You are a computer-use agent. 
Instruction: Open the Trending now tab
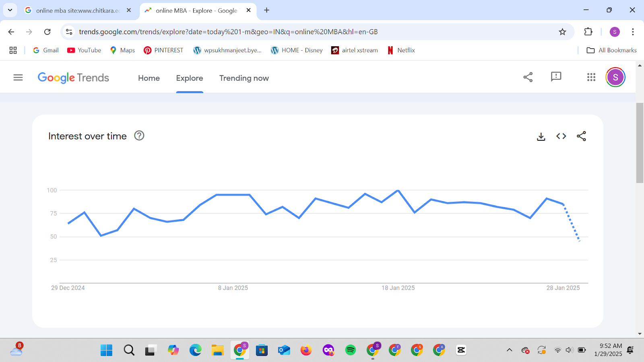coord(244,78)
